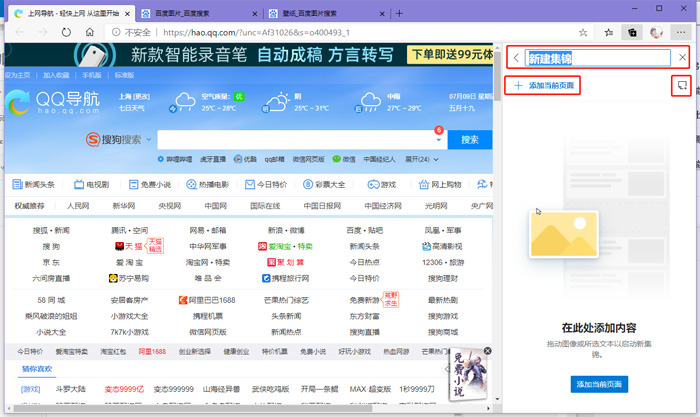This screenshot has width=700, height=417.
Task: Click the Collections toolbar icon
Action: point(631,32)
